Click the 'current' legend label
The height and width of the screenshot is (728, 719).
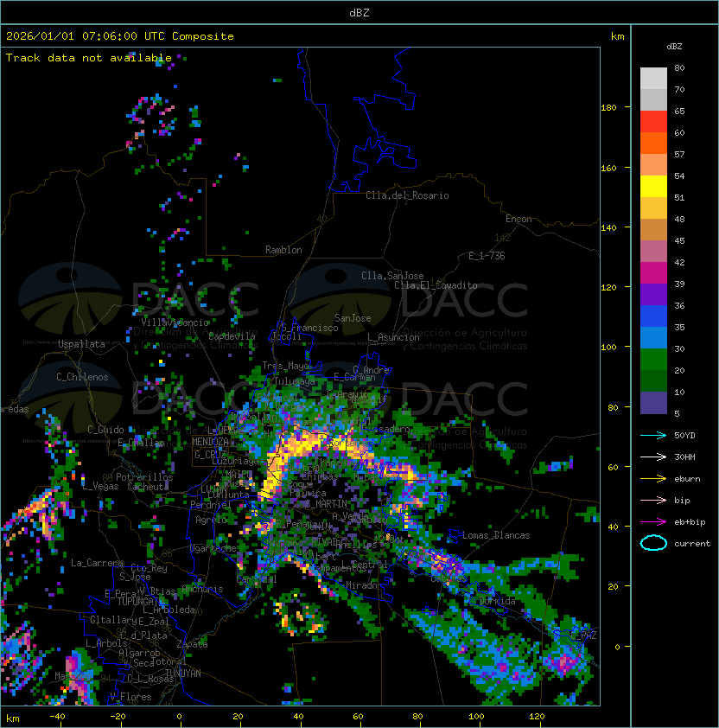[692, 543]
